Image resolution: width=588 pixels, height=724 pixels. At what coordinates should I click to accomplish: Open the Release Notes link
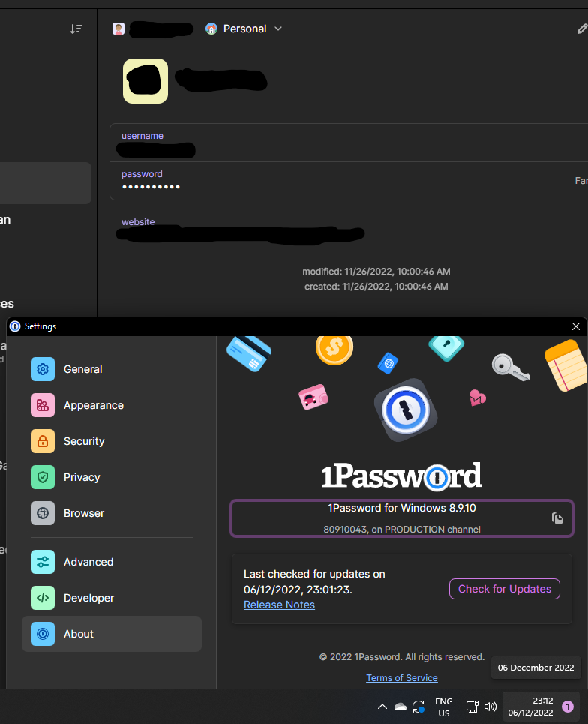279,605
